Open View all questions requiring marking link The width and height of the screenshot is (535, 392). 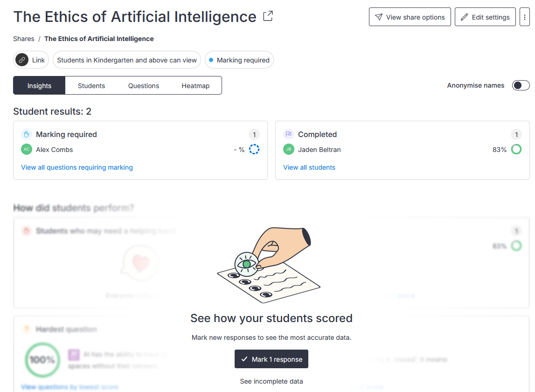[77, 167]
